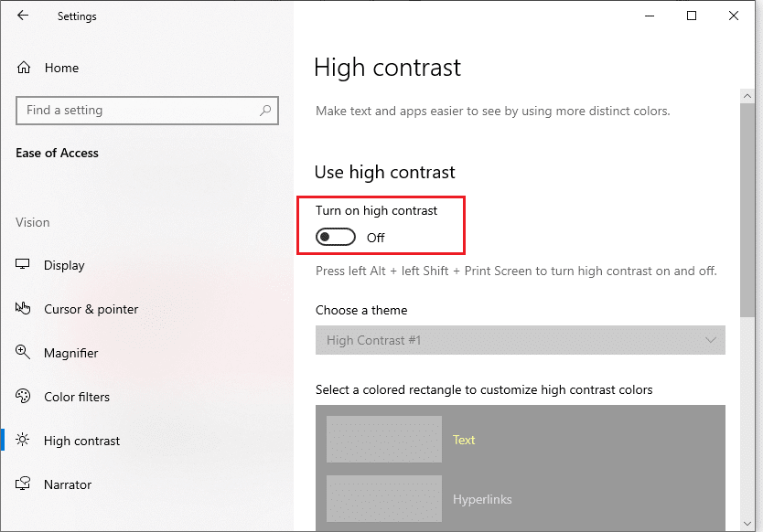The height and width of the screenshot is (532, 763).
Task: Click the high contrast toggle knob
Action: pos(328,236)
